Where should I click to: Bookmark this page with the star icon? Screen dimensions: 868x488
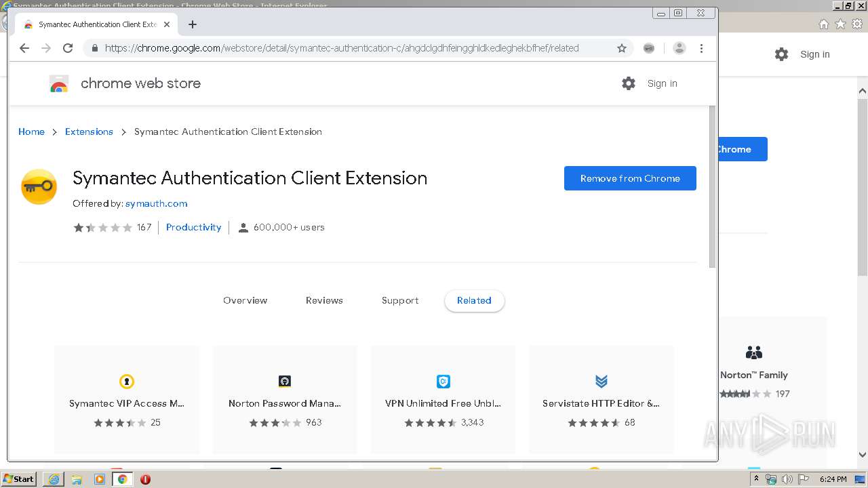click(x=622, y=48)
